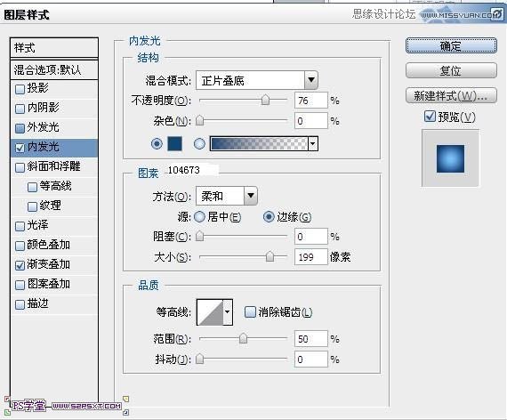The height and width of the screenshot is (420, 507).
Task: Click the 新建样式(W)... button
Action: 451,95
